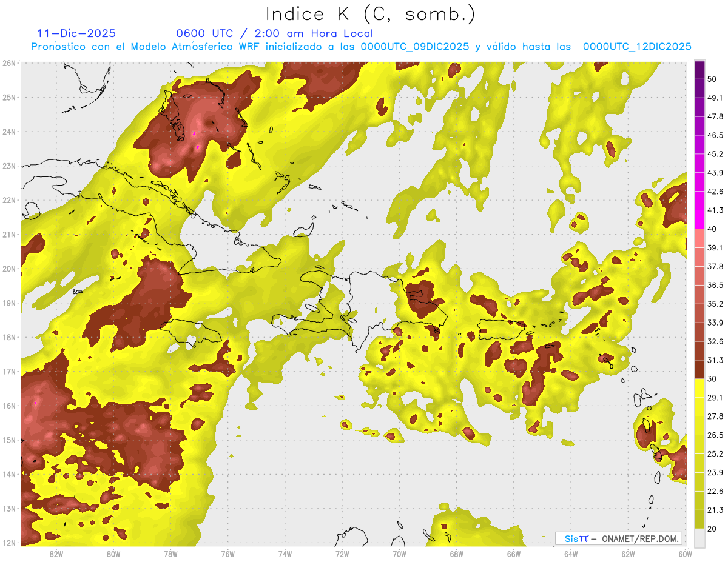This screenshot has height=562, width=728.
Task: Click the colorbar value '39.1'
Action: [715, 248]
